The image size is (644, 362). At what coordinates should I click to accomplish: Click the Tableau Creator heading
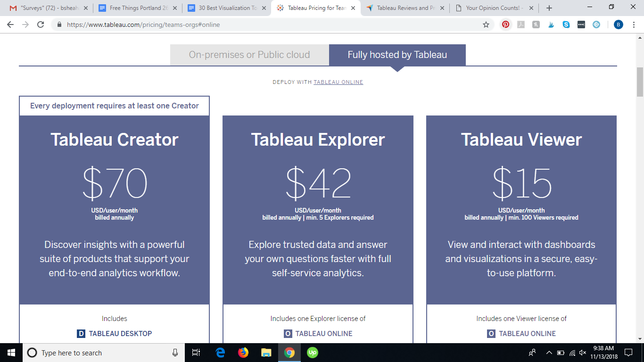tap(115, 140)
